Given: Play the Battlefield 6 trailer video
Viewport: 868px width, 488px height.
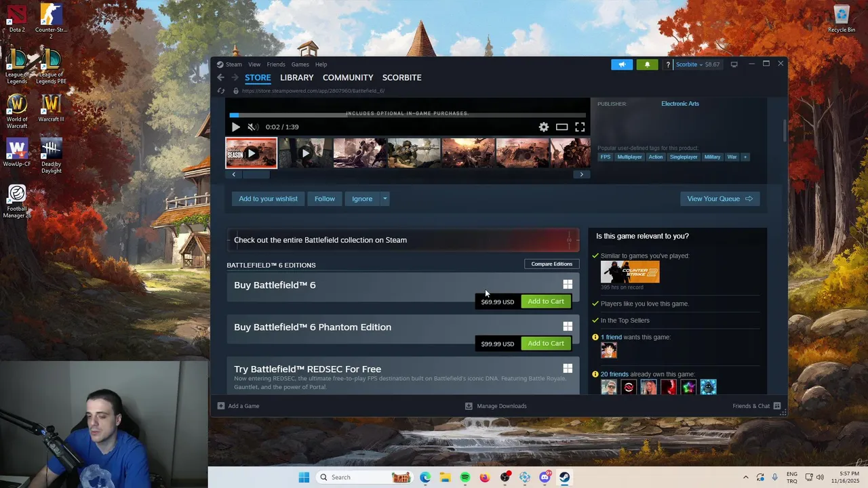Looking at the screenshot, I should pos(235,127).
